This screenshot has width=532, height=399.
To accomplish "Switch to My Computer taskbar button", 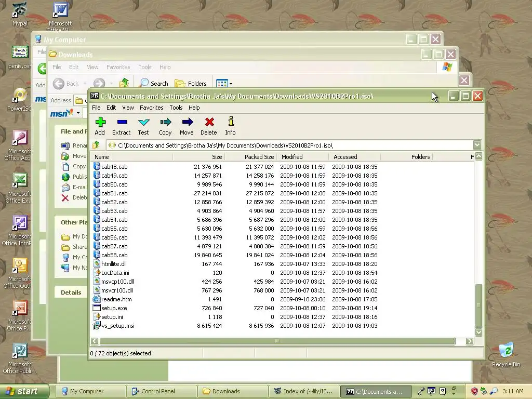I will pyautogui.click(x=89, y=391).
